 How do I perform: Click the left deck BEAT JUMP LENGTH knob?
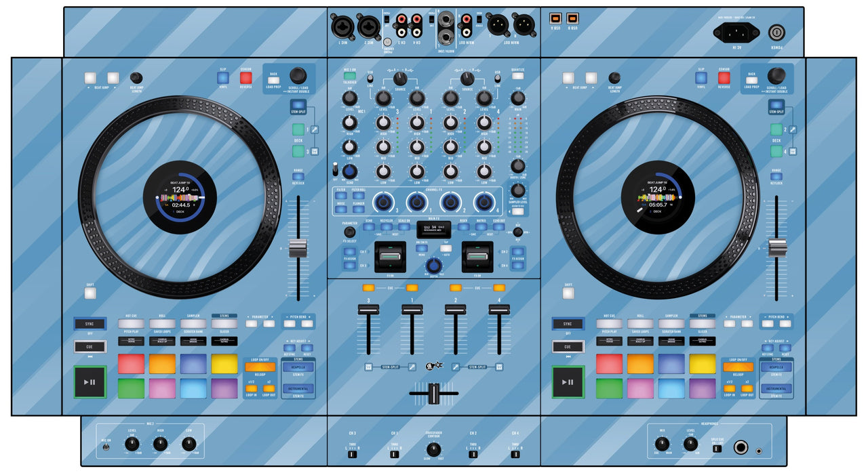click(x=136, y=77)
